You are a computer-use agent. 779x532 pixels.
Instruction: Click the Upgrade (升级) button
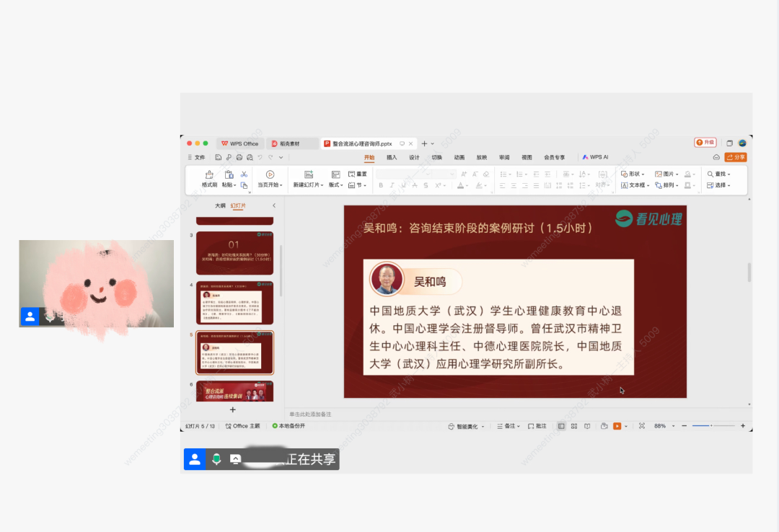pyautogui.click(x=705, y=143)
